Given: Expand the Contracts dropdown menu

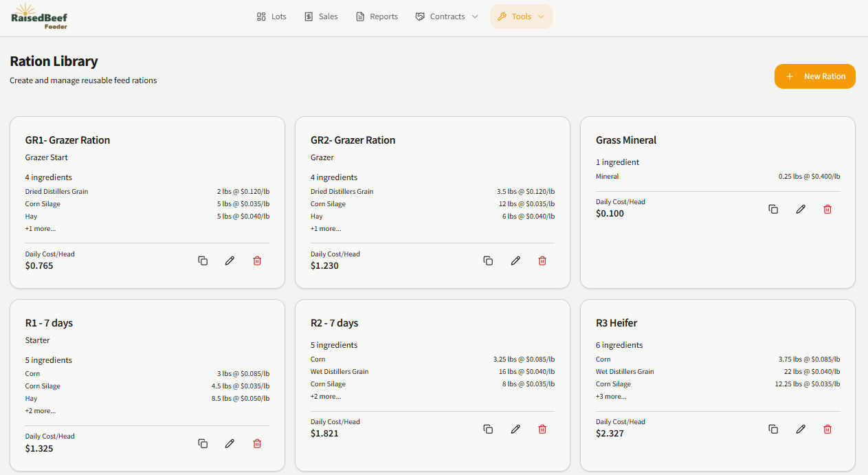Looking at the screenshot, I should click(x=447, y=16).
